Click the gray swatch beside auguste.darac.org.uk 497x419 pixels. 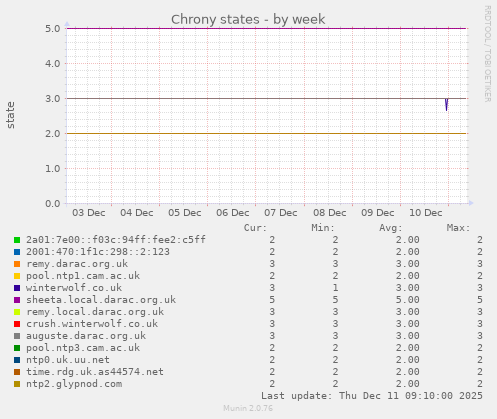pos(17,336)
